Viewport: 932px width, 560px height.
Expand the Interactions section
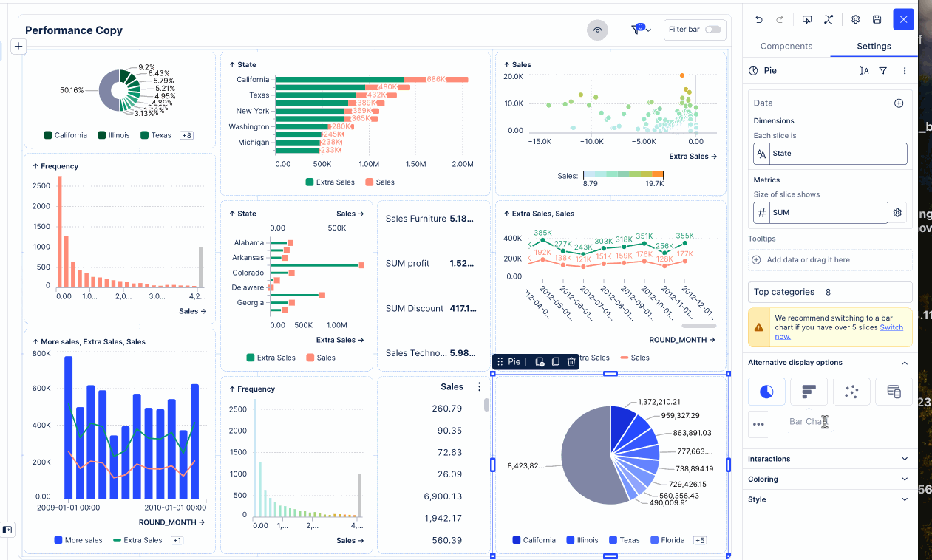click(x=830, y=459)
